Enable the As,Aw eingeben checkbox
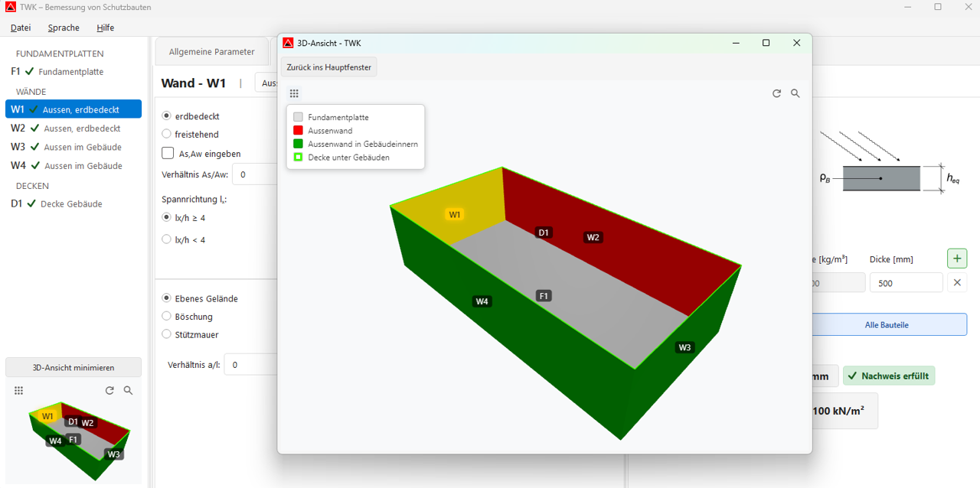The image size is (980, 488). (x=166, y=152)
